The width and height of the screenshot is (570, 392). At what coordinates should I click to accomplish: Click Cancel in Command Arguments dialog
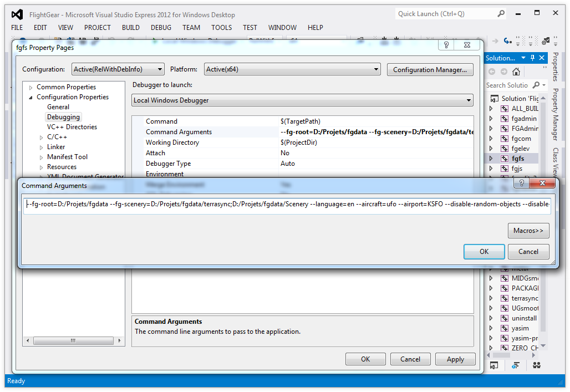point(528,252)
